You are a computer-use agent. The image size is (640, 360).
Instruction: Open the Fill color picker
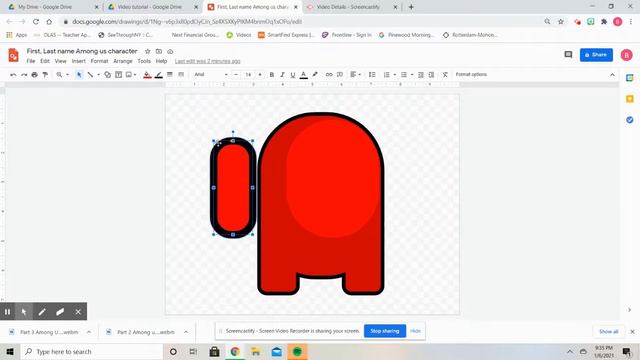147,75
